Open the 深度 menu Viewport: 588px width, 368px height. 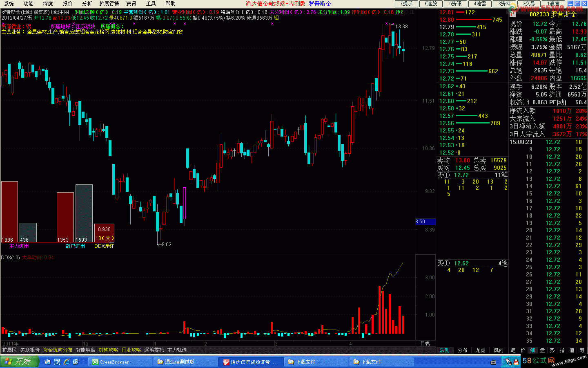pyautogui.click(x=48, y=4)
